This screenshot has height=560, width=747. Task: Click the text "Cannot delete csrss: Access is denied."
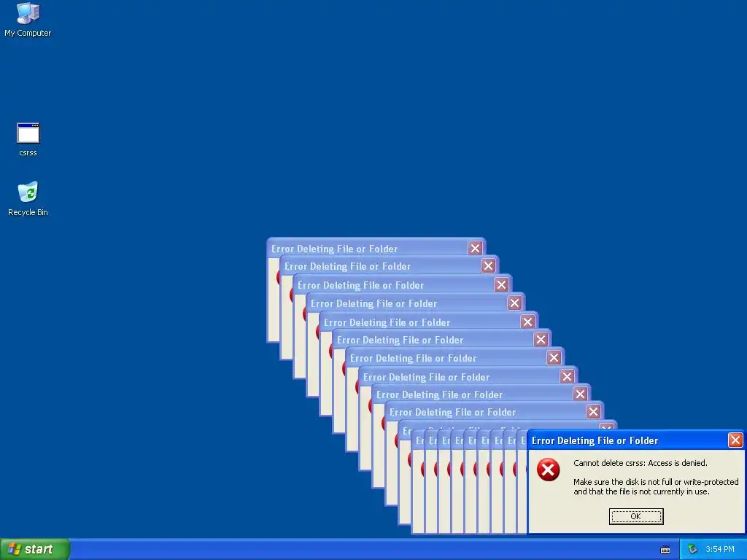[x=640, y=463]
